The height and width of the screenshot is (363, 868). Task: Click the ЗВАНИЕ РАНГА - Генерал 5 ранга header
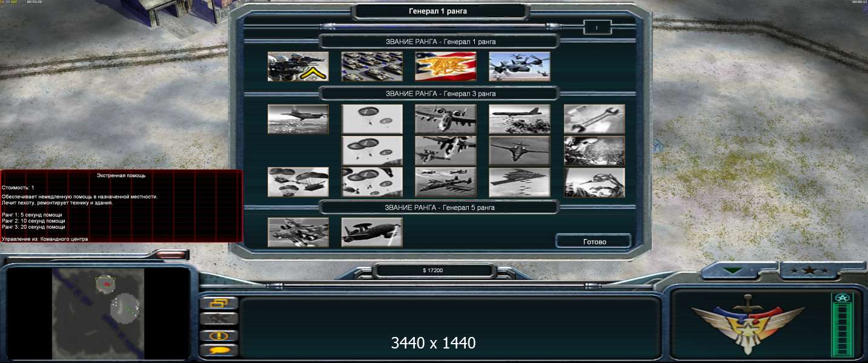[440, 208]
